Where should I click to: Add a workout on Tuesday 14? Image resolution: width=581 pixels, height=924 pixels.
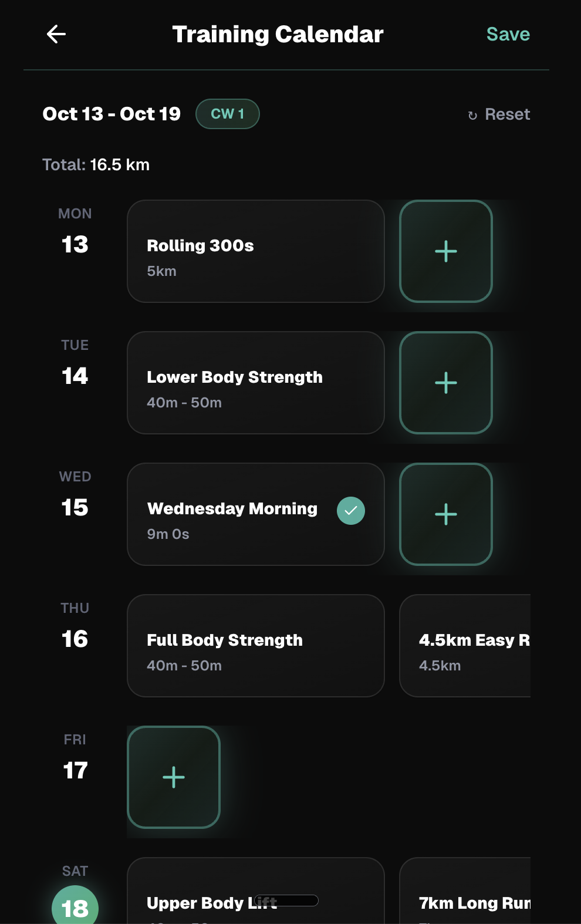tap(445, 383)
